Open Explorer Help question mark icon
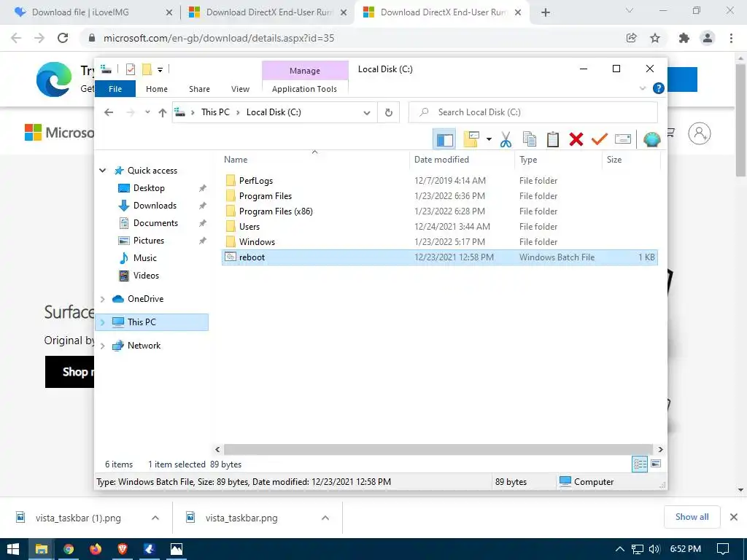Viewport: 747px width, 560px height. 659,88
